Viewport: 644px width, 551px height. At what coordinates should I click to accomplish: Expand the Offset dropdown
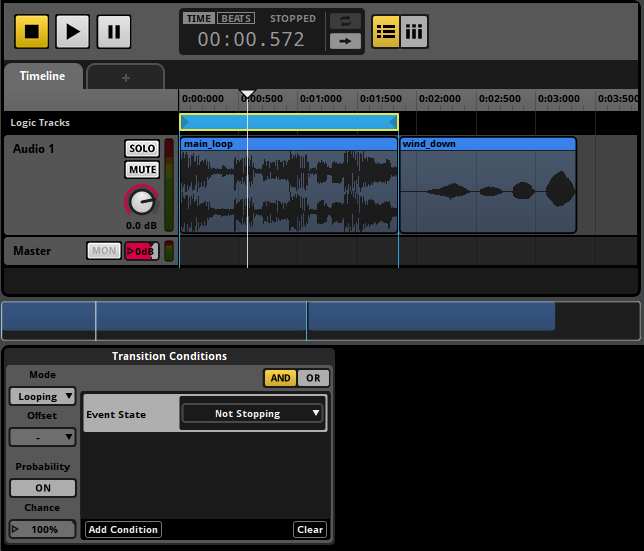(43, 437)
